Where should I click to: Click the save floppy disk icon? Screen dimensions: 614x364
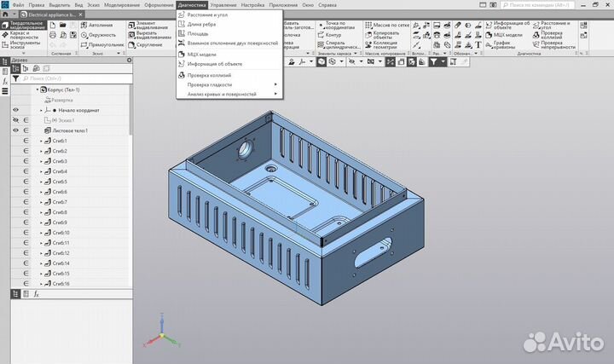(72, 35)
